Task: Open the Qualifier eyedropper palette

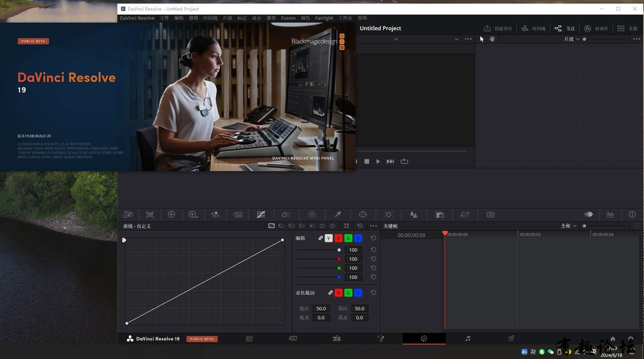Action: click(338, 214)
